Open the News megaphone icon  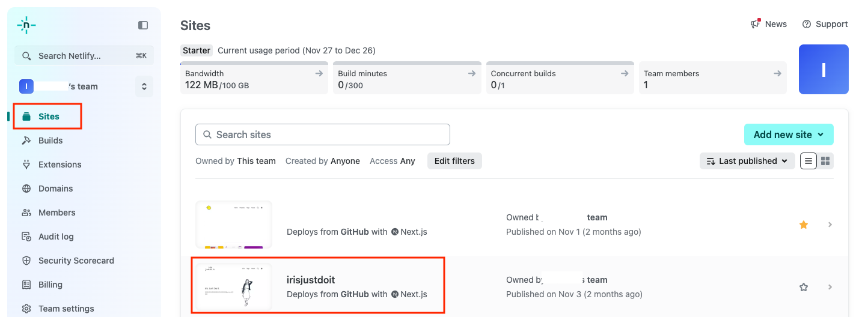point(756,24)
